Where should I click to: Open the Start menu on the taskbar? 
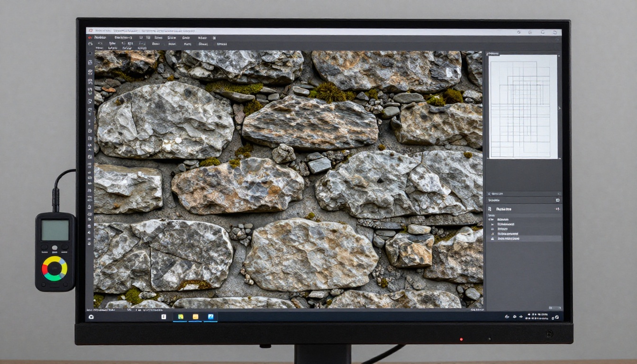tap(91, 317)
